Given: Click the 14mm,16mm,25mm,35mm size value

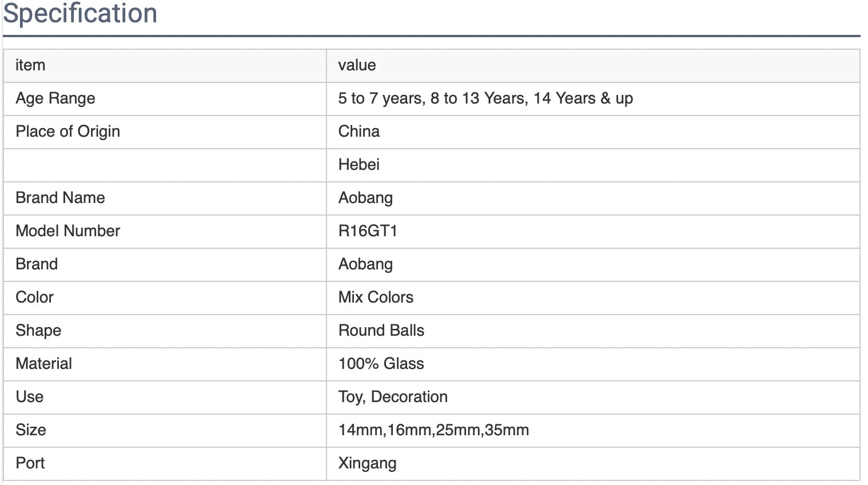Looking at the screenshot, I should tap(433, 430).
